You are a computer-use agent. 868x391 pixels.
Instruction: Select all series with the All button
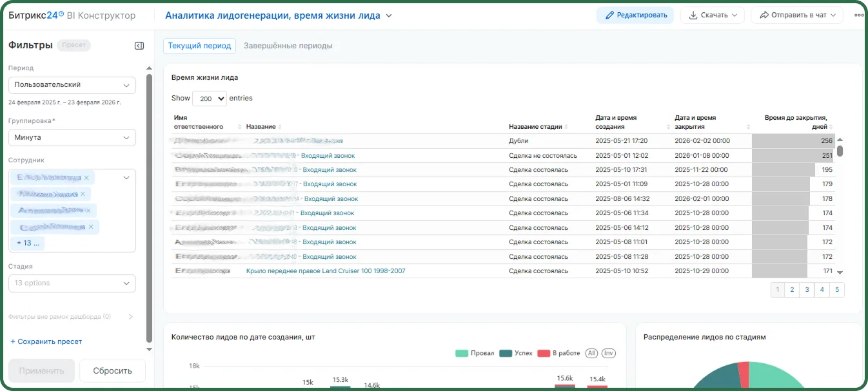click(591, 353)
